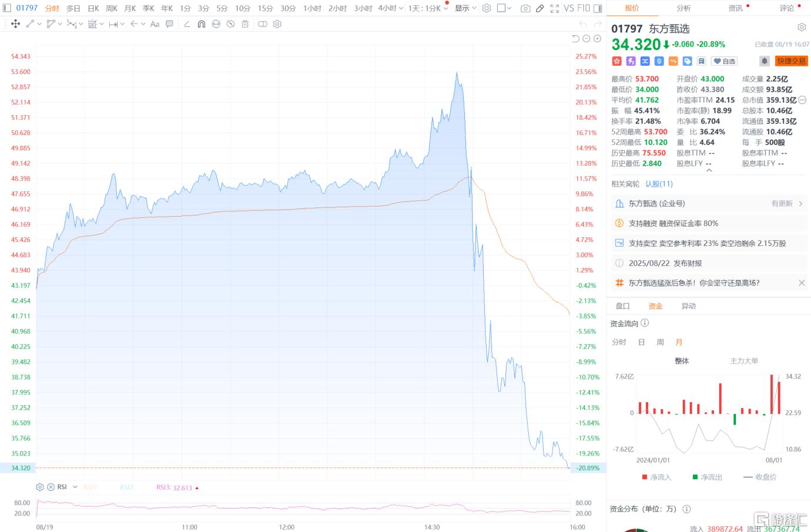
Task: Open 东方甄选 (企业号) row
Action: pyautogui.click(x=709, y=203)
